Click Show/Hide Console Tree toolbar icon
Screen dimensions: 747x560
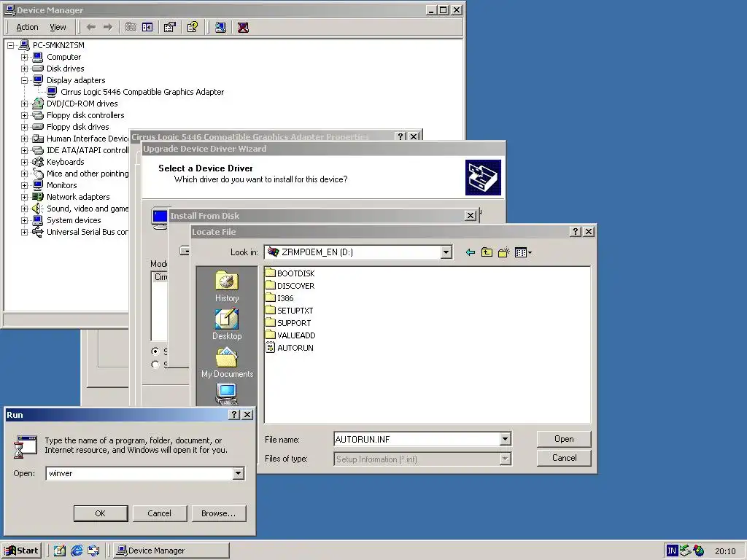(x=147, y=27)
